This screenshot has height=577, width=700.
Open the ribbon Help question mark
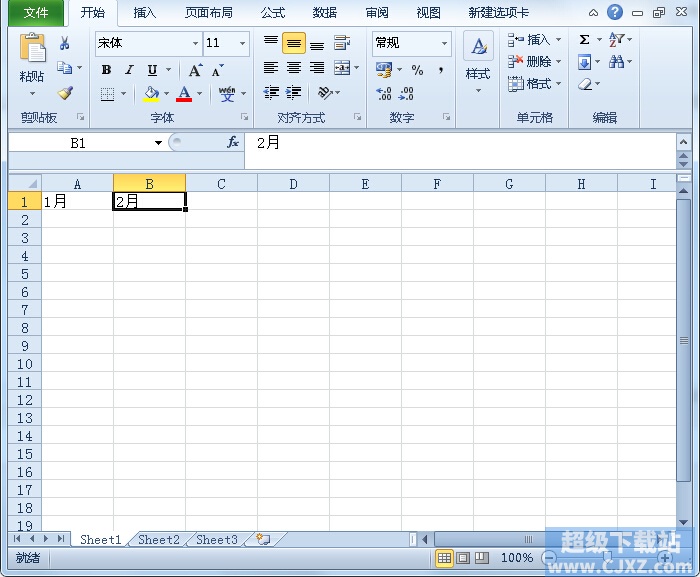tap(615, 12)
